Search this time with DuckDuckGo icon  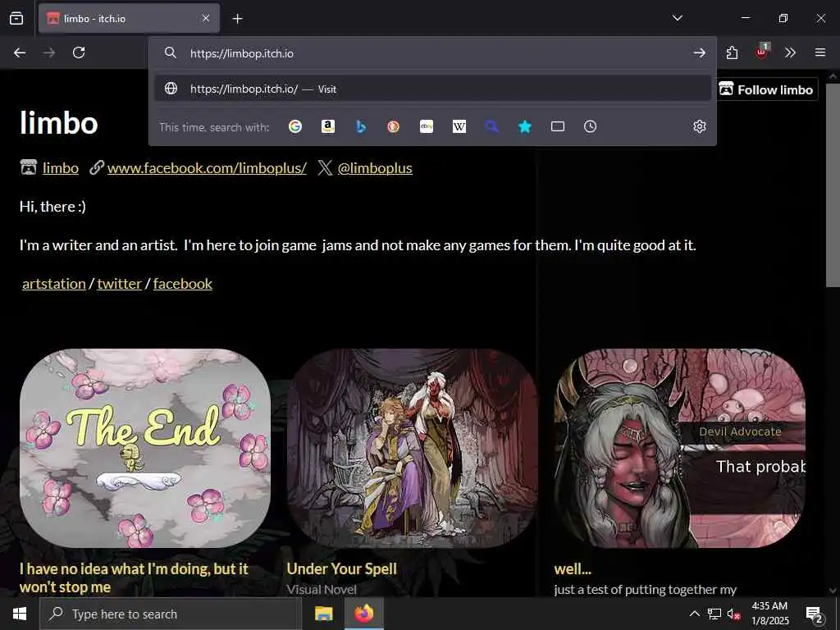(393, 126)
